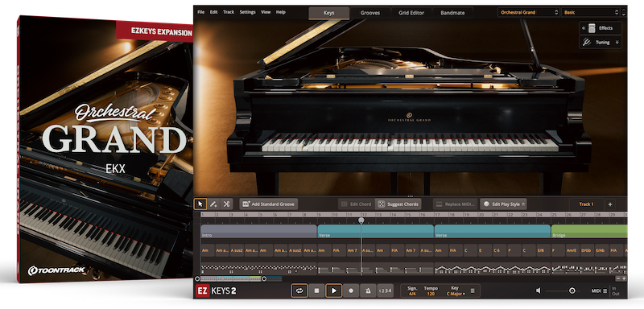Open the Edit menu

(213, 12)
